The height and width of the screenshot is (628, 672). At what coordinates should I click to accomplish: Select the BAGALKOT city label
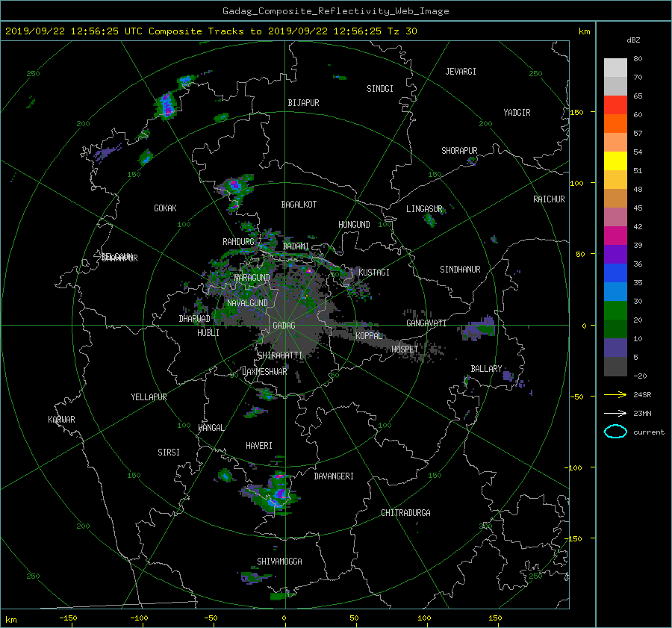(x=299, y=205)
